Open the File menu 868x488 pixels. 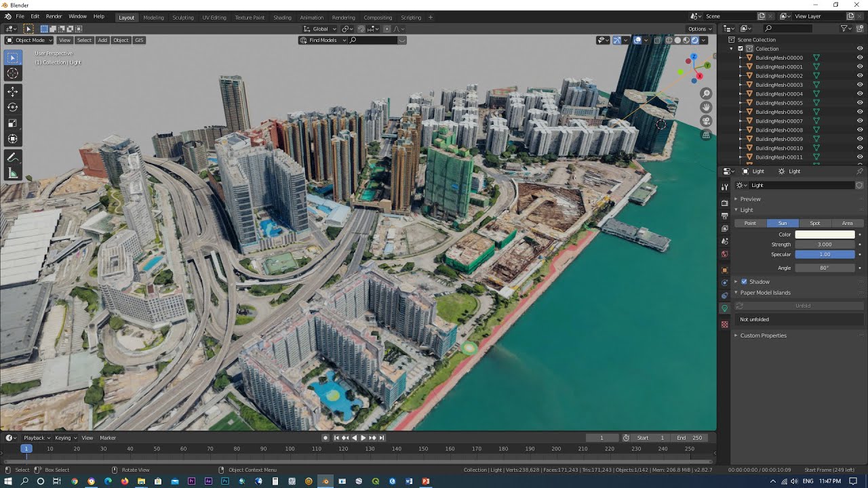point(20,16)
